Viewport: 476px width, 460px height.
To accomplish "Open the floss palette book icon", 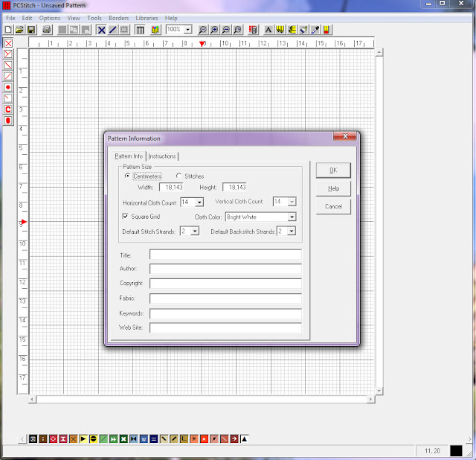I will [155, 30].
